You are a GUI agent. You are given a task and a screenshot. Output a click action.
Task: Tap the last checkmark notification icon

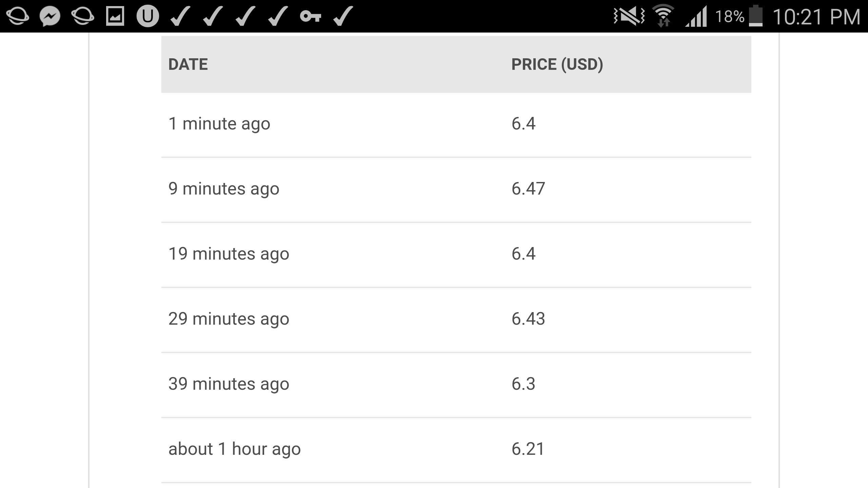[343, 16]
